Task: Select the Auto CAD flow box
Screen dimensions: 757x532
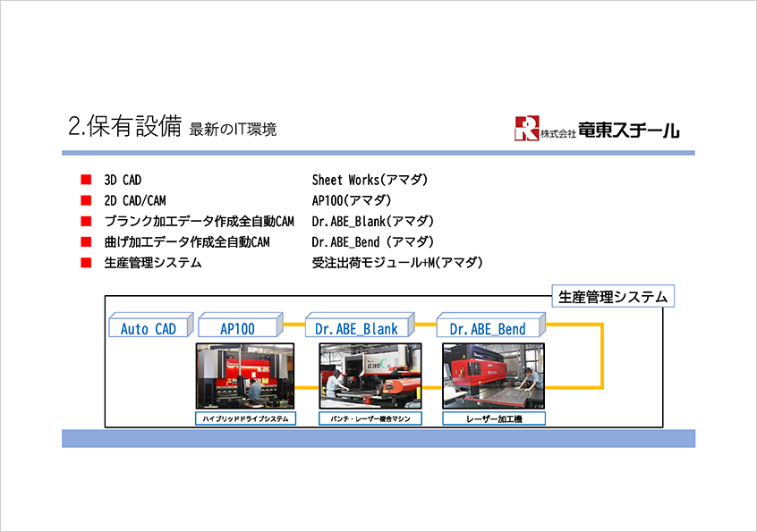Action: pyautogui.click(x=149, y=328)
